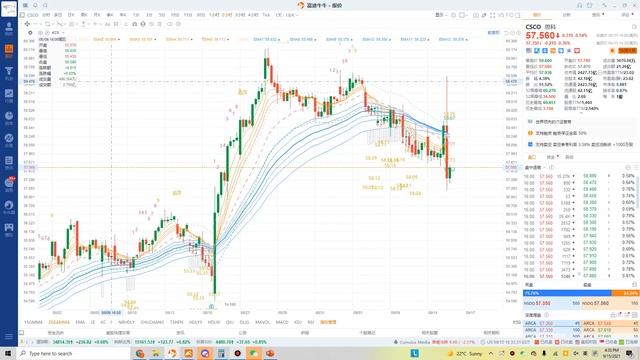Click the funnel screener icon in sidebar
Image resolution: width=640 pixels, height=360 pixels.
pos(9,72)
